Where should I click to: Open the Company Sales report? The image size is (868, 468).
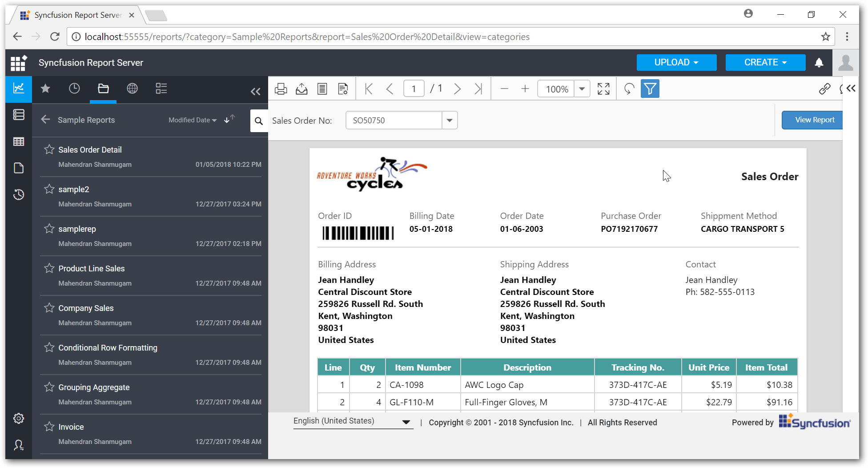click(x=86, y=308)
